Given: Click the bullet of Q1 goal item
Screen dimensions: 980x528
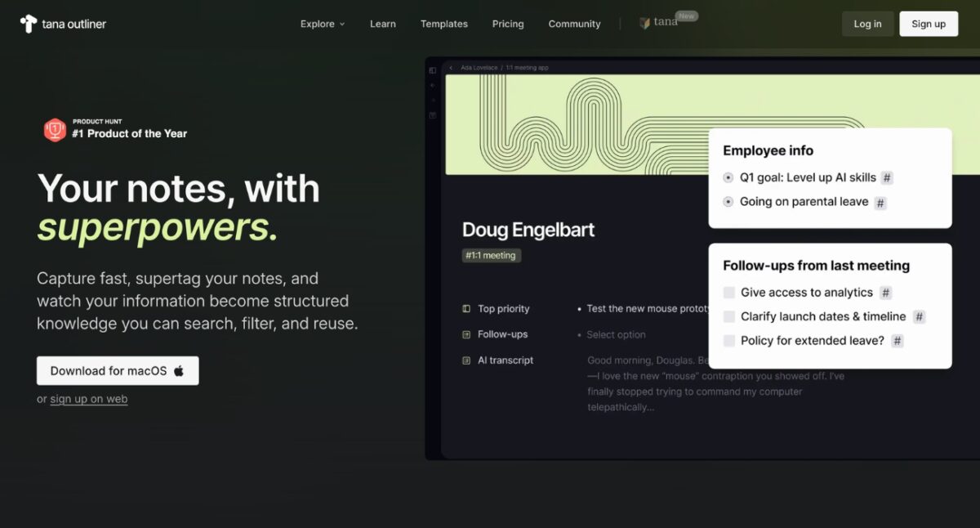Looking at the screenshot, I should coord(728,177).
